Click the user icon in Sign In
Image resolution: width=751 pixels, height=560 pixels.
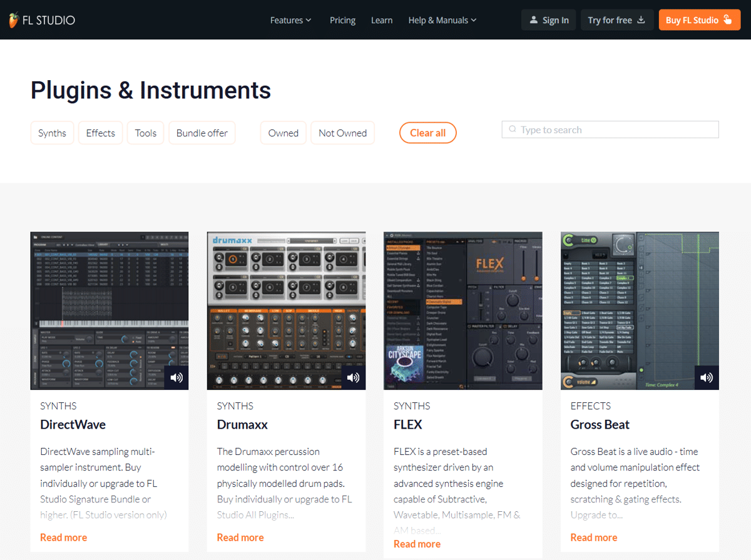[533, 20]
